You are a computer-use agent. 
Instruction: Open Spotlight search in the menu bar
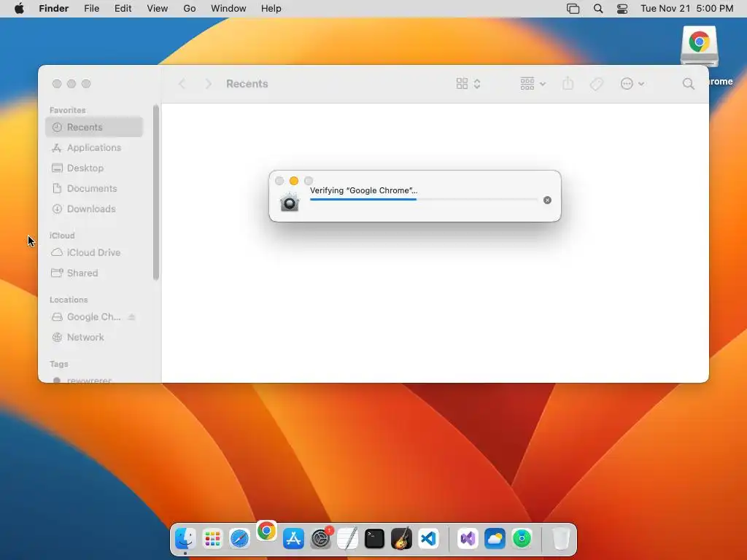point(598,9)
